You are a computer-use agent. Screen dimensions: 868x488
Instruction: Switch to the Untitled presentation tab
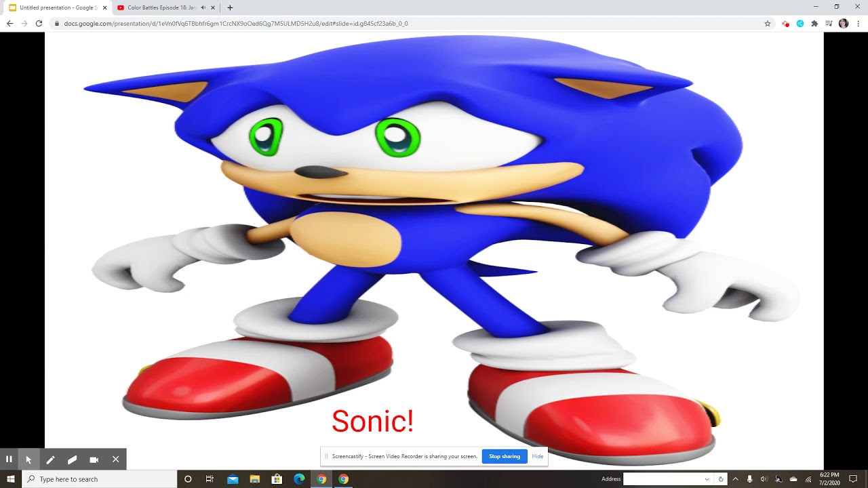57,7
